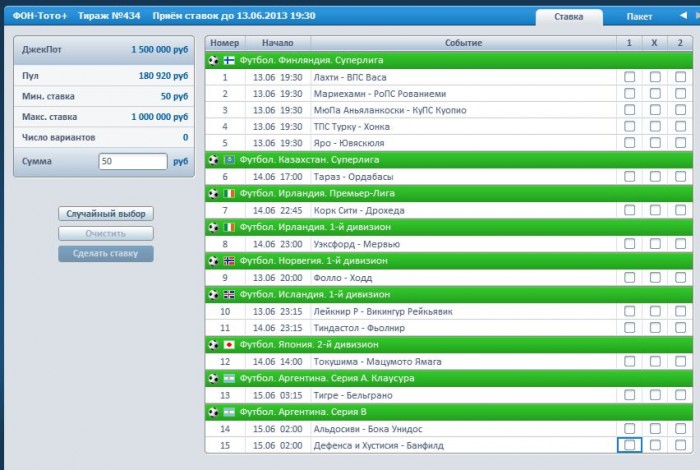Image resolution: width=700 pixels, height=470 pixels.
Task: Click the Ireland flag in 1-й дивизион header
Action: (229, 227)
